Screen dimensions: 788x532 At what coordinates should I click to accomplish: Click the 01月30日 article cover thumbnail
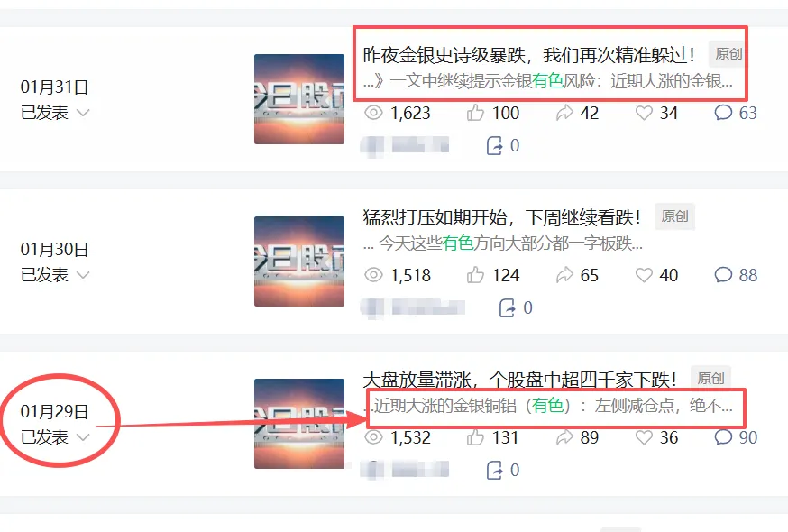click(299, 261)
